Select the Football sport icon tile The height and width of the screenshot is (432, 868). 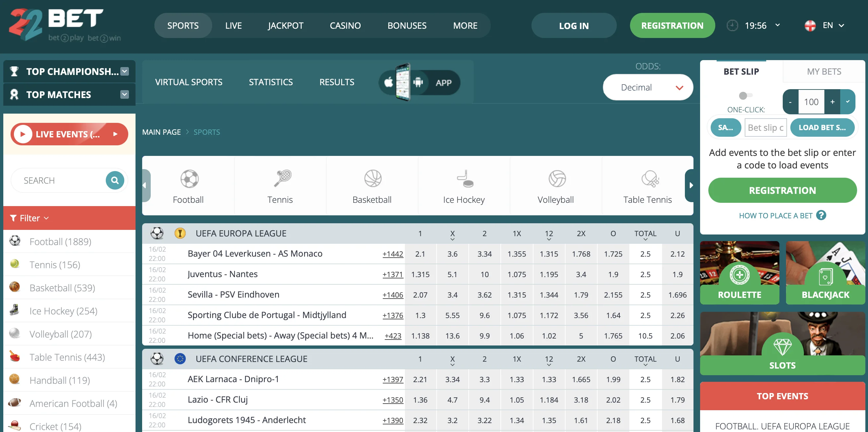click(188, 186)
